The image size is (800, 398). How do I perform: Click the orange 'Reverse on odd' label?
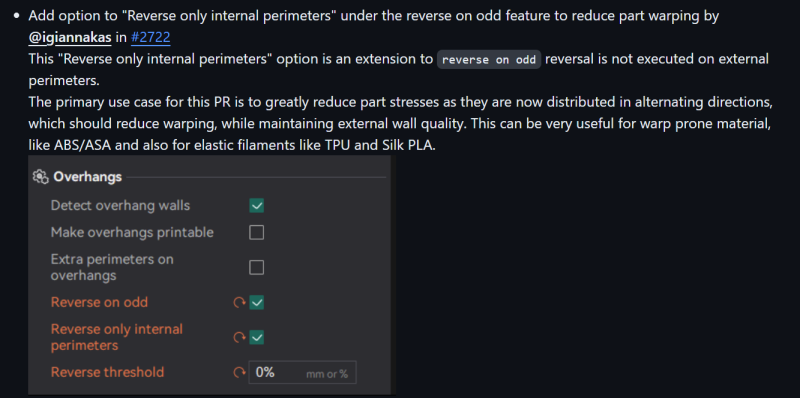pyautogui.click(x=99, y=302)
